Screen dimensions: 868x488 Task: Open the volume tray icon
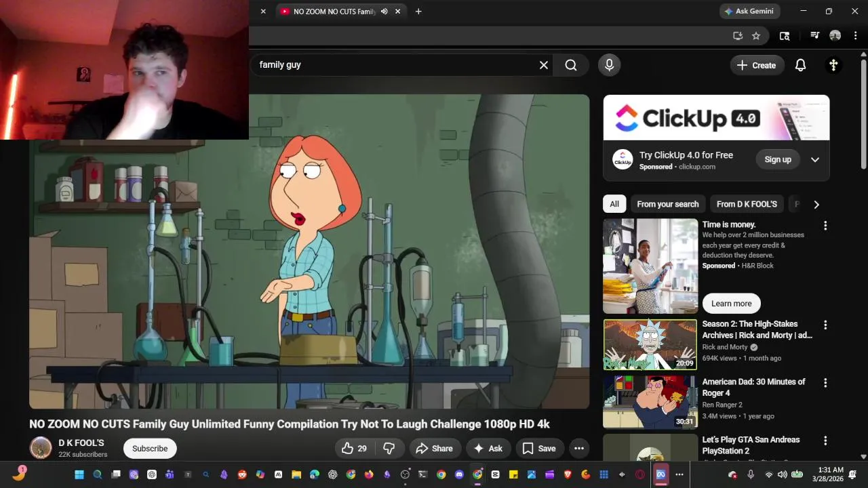[x=782, y=474]
